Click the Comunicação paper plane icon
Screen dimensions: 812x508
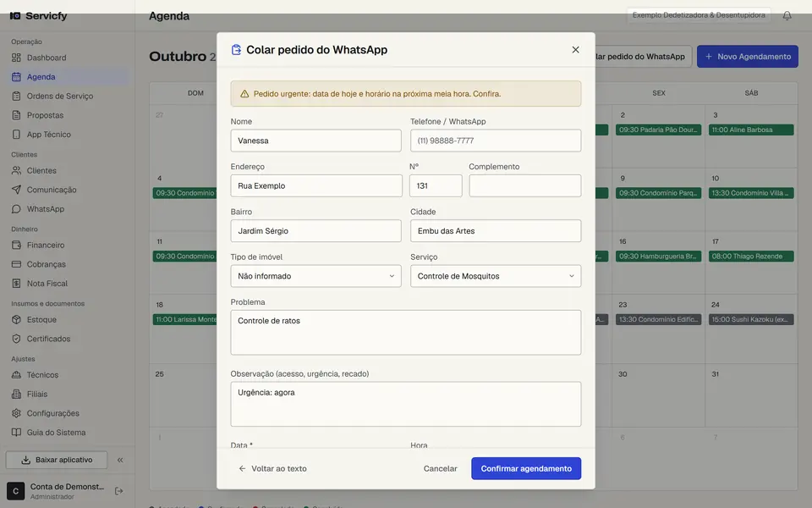(x=17, y=190)
